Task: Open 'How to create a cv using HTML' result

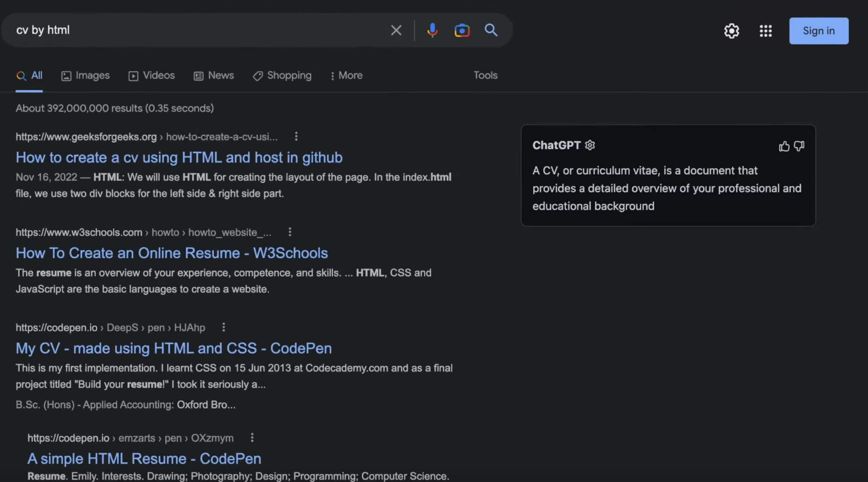Action: (x=179, y=158)
